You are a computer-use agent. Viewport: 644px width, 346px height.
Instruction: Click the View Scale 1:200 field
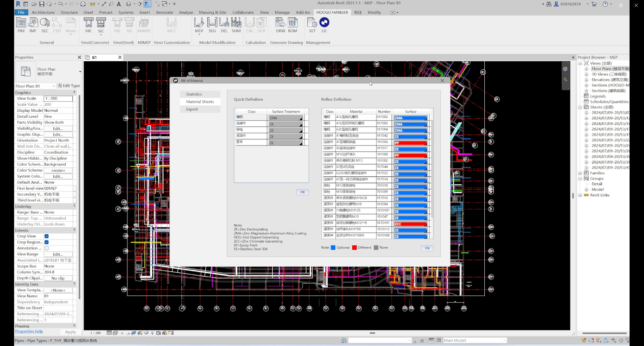click(x=58, y=99)
